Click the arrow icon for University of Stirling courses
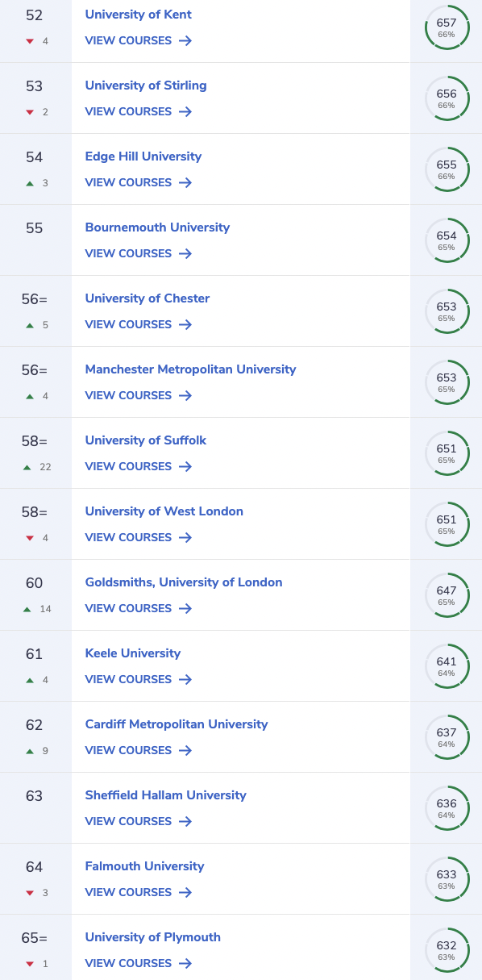The width and height of the screenshot is (482, 980). coord(185,111)
